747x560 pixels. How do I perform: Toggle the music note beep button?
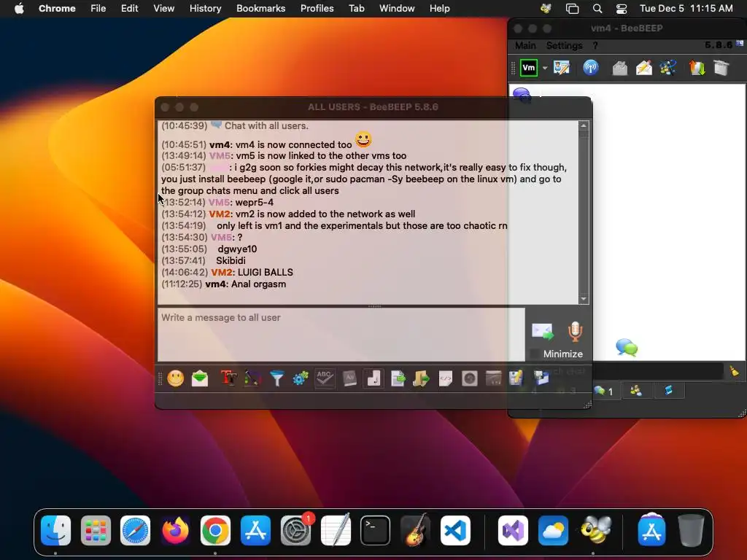tap(373, 378)
